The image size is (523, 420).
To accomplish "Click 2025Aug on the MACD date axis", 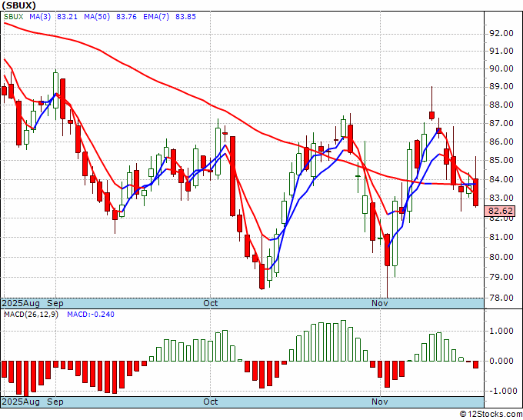I will coord(21,402).
